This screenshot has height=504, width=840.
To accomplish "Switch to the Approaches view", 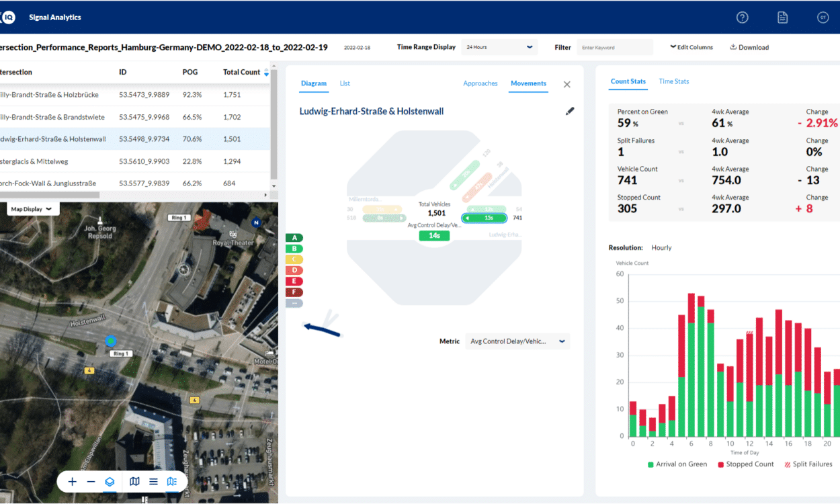I will (x=480, y=83).
